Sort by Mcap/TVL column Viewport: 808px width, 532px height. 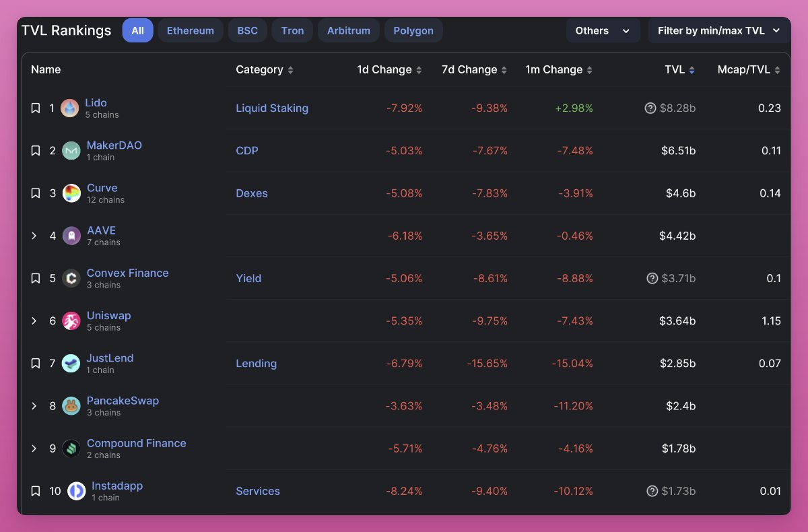tap(749, 69)
